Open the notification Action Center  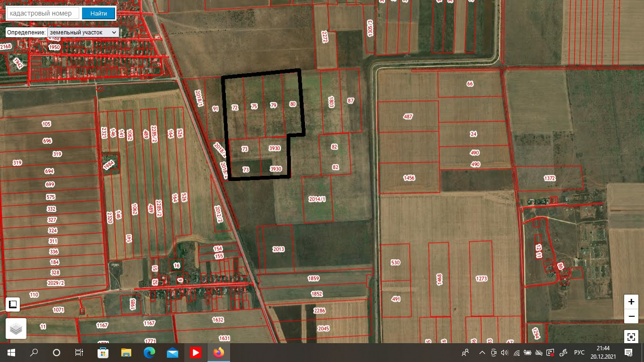628,353
